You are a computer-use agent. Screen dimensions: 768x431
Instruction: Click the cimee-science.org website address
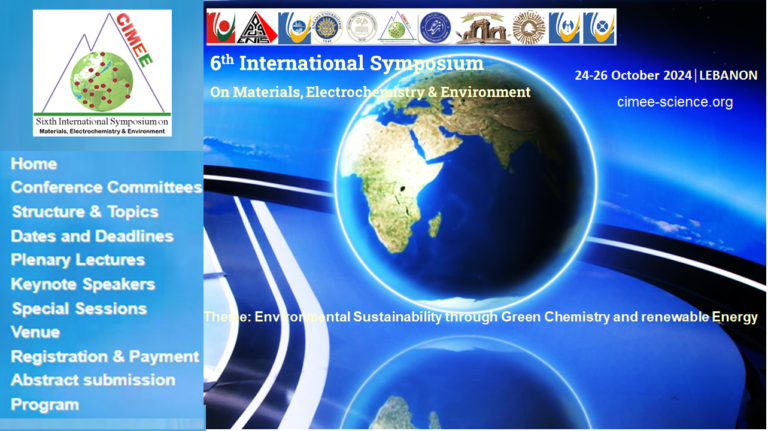point(675,102)
